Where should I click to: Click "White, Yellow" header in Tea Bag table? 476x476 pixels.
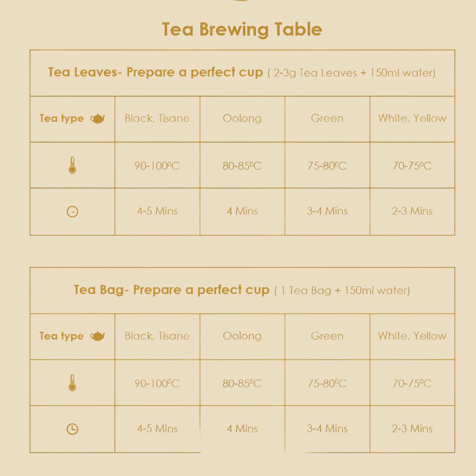[x=412, y=336]
